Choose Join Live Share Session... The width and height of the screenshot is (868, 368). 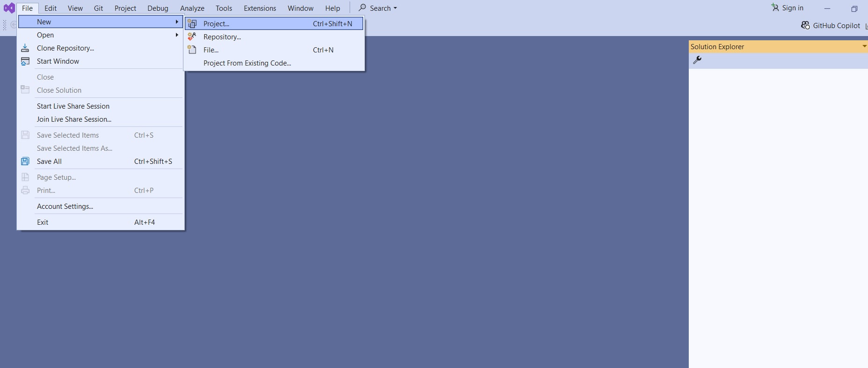tap(101, 119)
